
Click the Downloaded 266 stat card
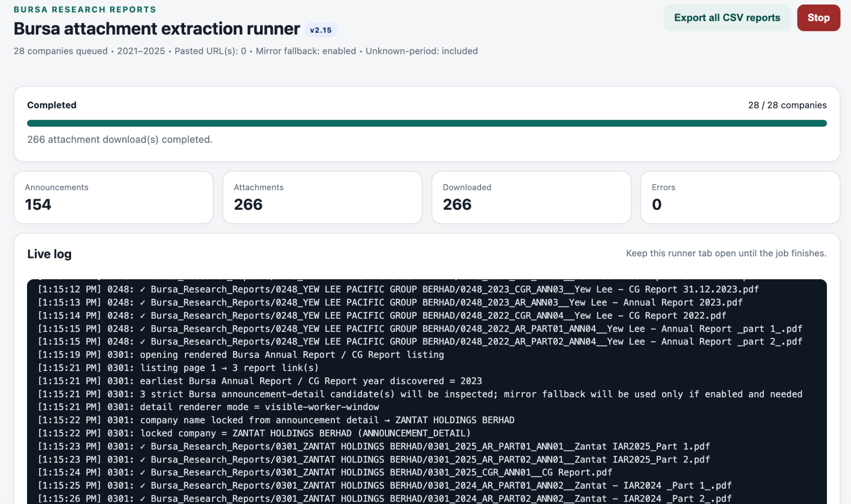pyautogui.click(x=531, y=197)
